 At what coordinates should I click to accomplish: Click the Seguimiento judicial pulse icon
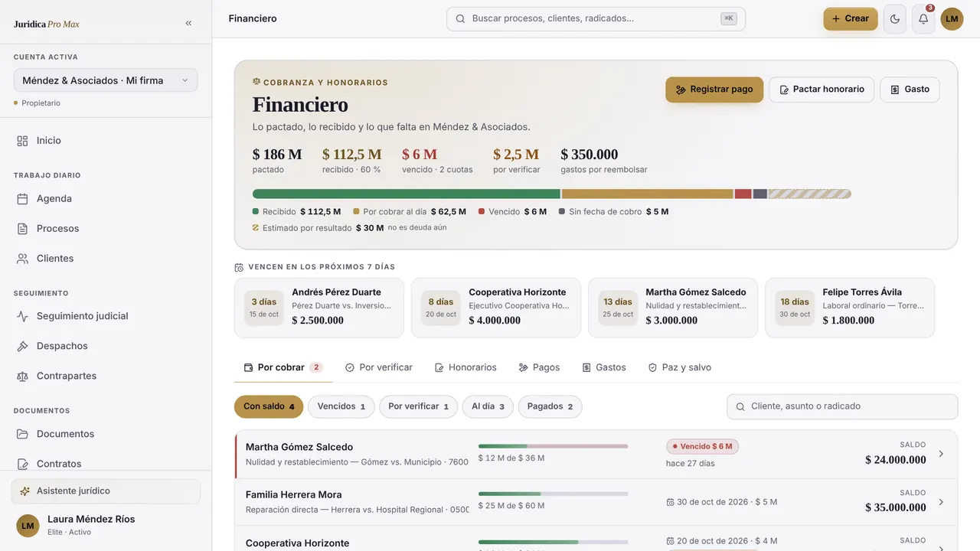(x=23, y=316)
